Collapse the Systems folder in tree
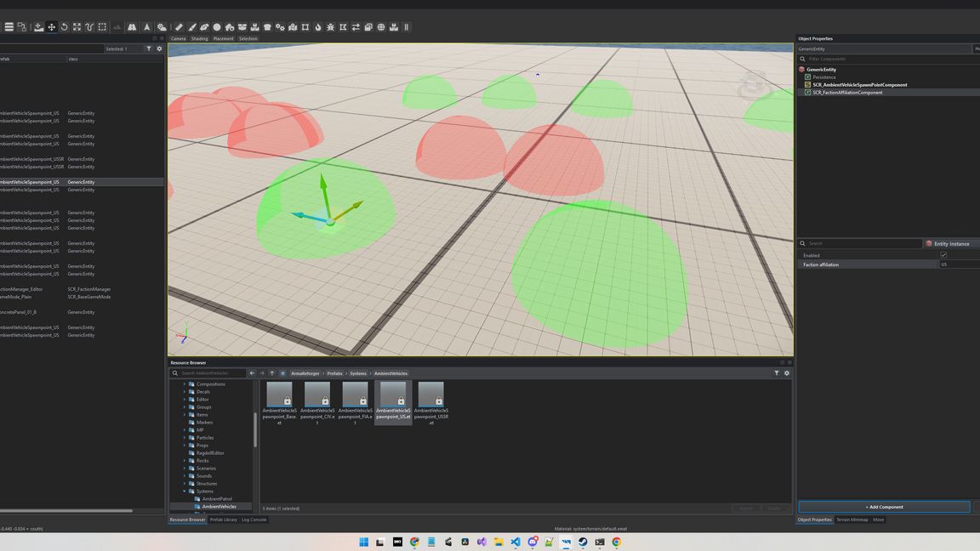This screenshot has width=980, height=551. [x=185, y=491]
